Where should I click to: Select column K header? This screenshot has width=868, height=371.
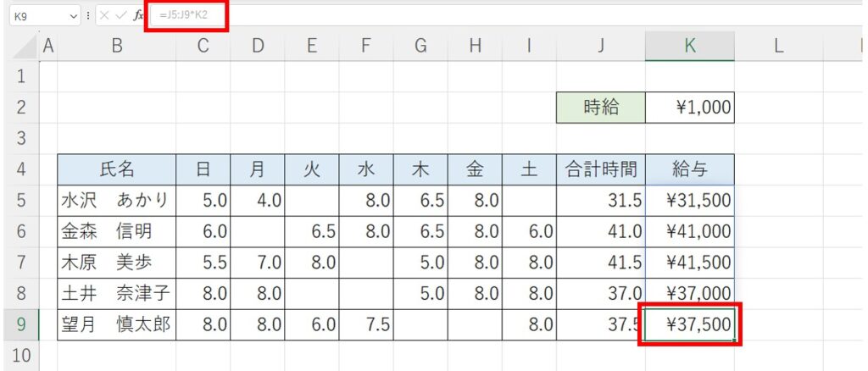pyautogui.click(x=690, y=47)
